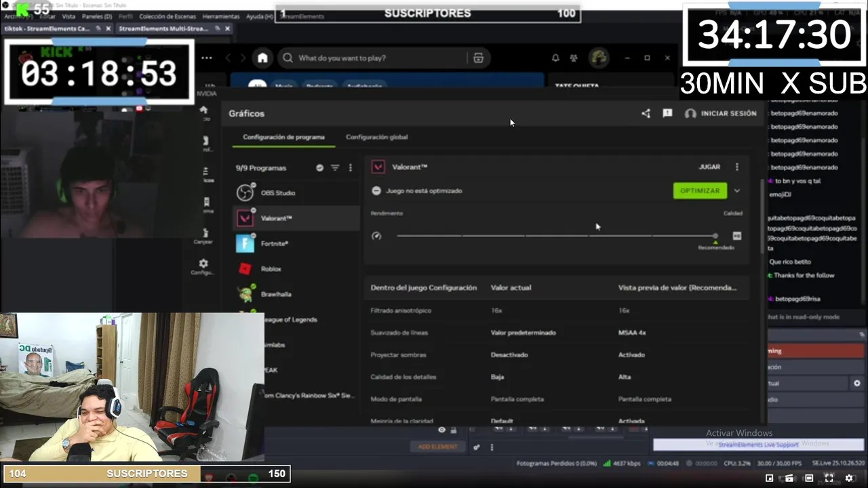The width and height of the screenshot is (868, 488).
Task: Click INICIAR SESIÓN to log in
Action: click(721, 114)
